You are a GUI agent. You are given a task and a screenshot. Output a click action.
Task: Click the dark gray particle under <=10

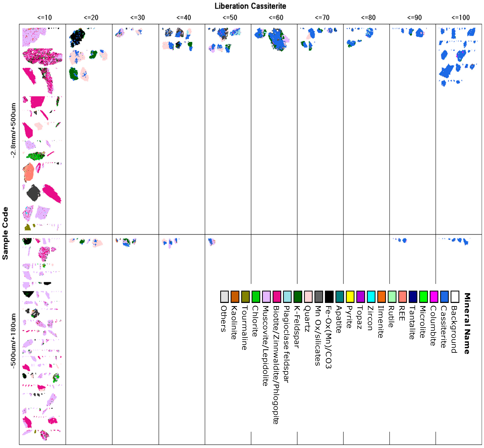[x=33, y=193]
